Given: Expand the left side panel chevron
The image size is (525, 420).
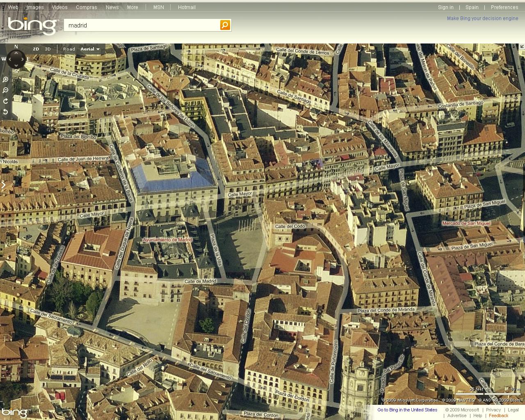Looking at the screenshot, I should pos(4,185).
